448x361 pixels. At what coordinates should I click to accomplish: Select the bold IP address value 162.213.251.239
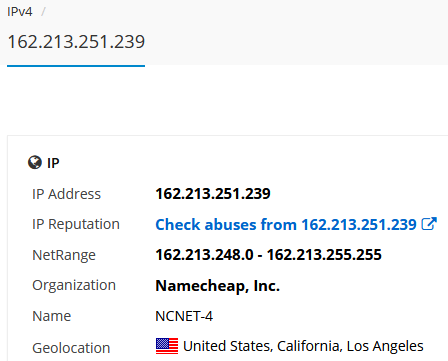point(213,194)
